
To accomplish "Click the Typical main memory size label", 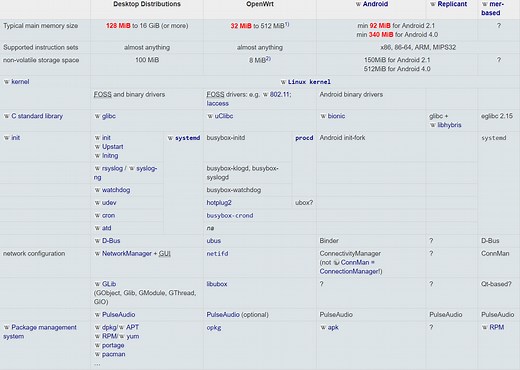I will 41,26.
